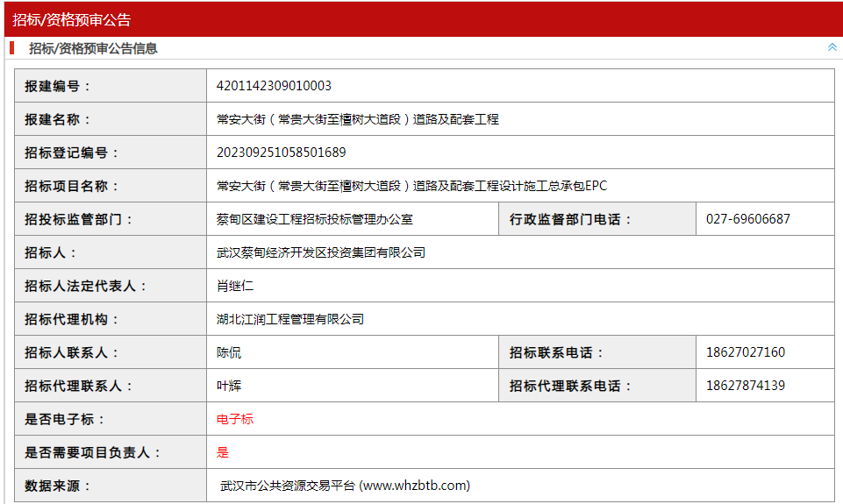Select phone number 18627874139
843x504 pixels.
click(x=746, y=386)
